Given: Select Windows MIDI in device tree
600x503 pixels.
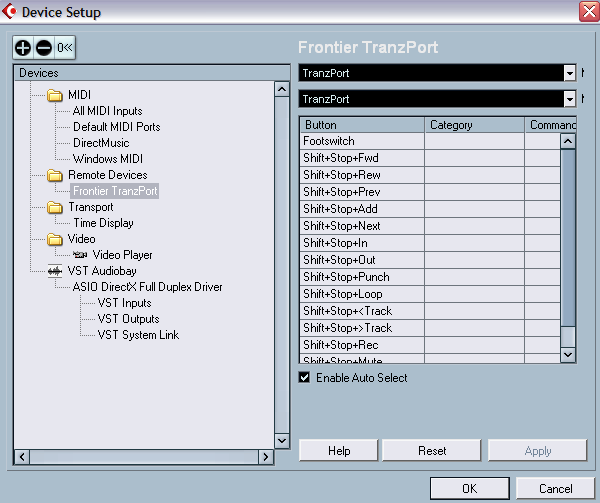Looking at the screenshot, I should 108,159.
